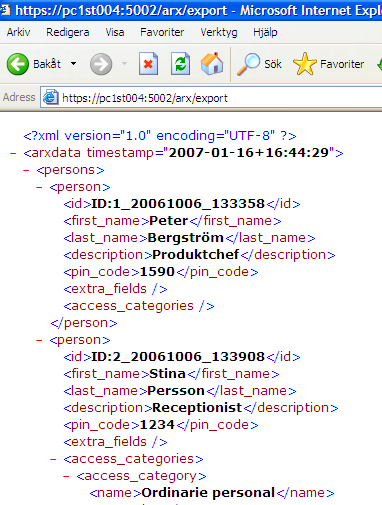This screenshot has height=505, width=382.
Task: Click the Adress label beside the URL bar
Action: coord(19,97)
